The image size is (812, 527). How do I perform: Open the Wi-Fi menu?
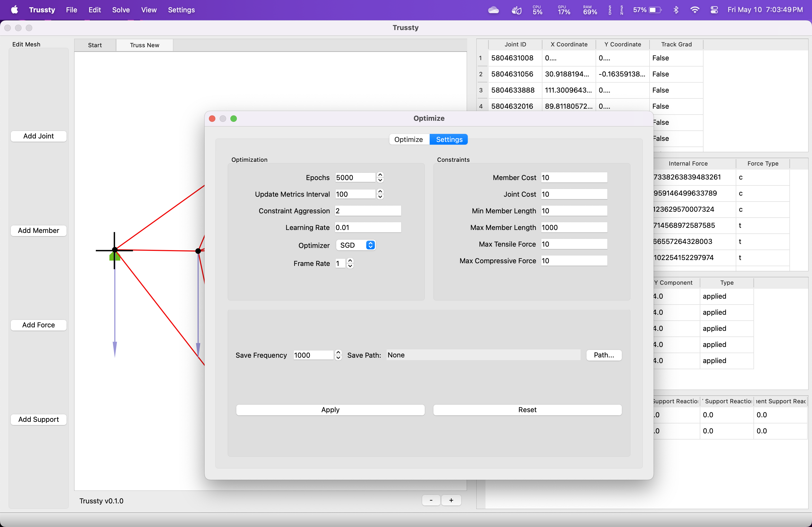694,10
